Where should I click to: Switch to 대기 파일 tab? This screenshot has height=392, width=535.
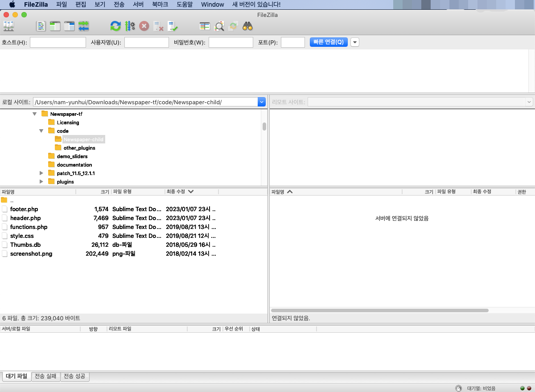coord(16,376)
